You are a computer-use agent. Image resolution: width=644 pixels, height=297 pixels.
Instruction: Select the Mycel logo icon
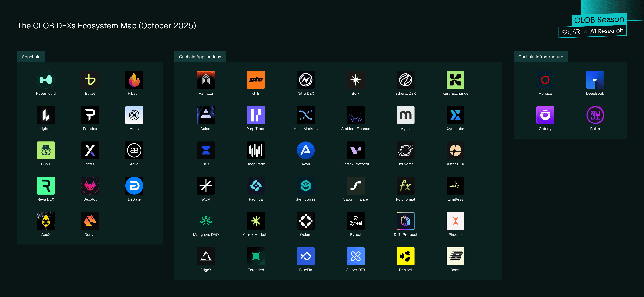[x=405, y=115]
